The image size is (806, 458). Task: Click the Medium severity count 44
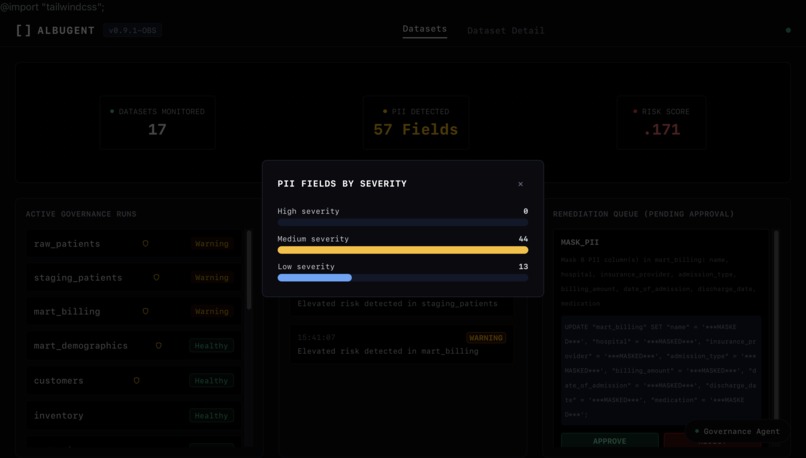[x=523, y=239]
